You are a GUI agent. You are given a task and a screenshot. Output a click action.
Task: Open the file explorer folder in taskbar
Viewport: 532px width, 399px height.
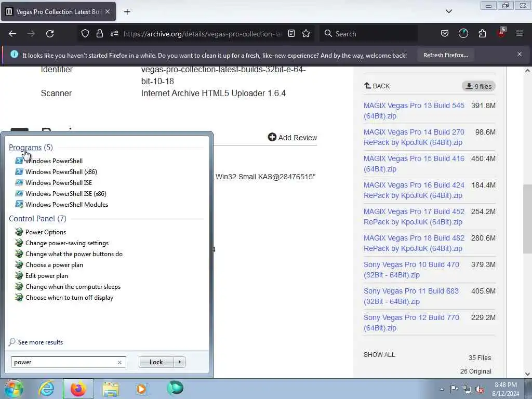(111, 389)
